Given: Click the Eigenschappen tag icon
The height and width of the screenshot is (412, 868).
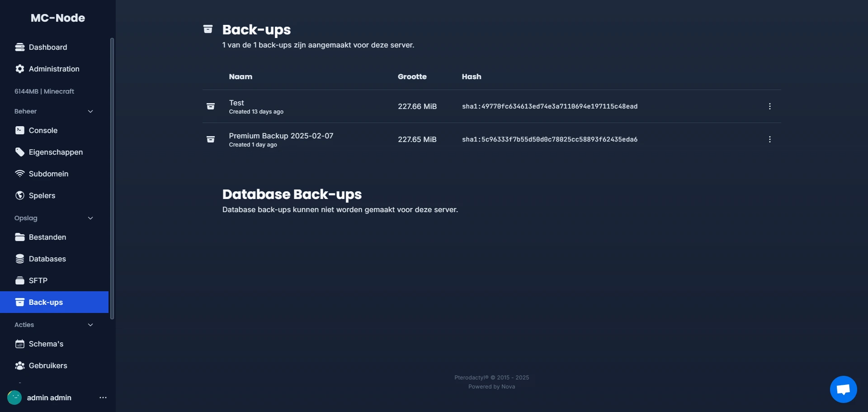Looking at the screenshot, I should (x=19, y=152).
